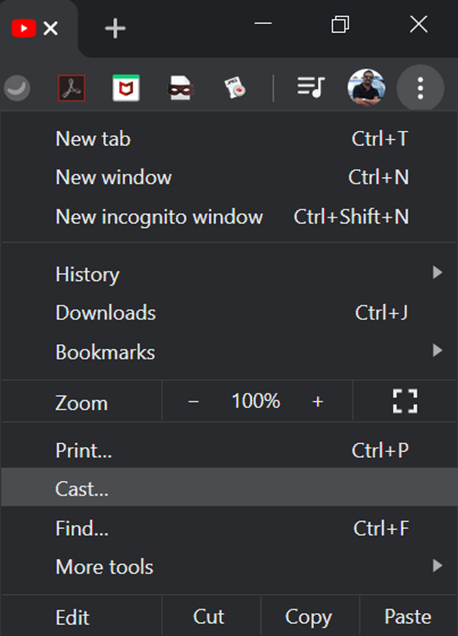
Task: Open the McAfee WebAdvisor extension
Action: 126,88
